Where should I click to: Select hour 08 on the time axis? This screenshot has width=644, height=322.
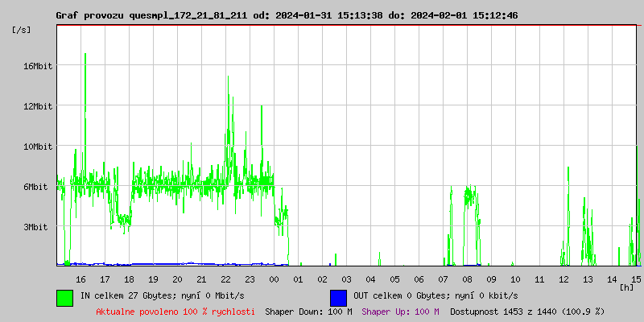(x=467, y=279)
